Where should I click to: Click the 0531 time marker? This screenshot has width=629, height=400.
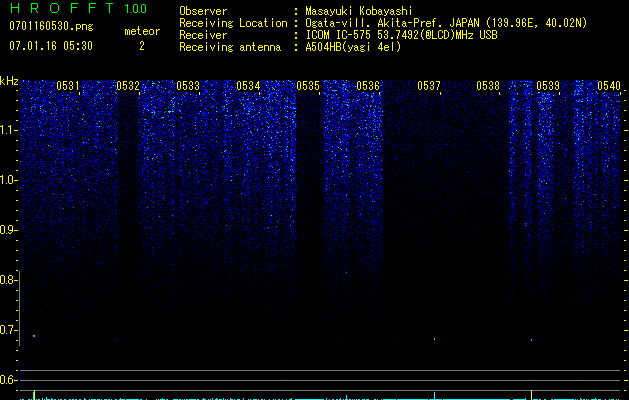68,86
